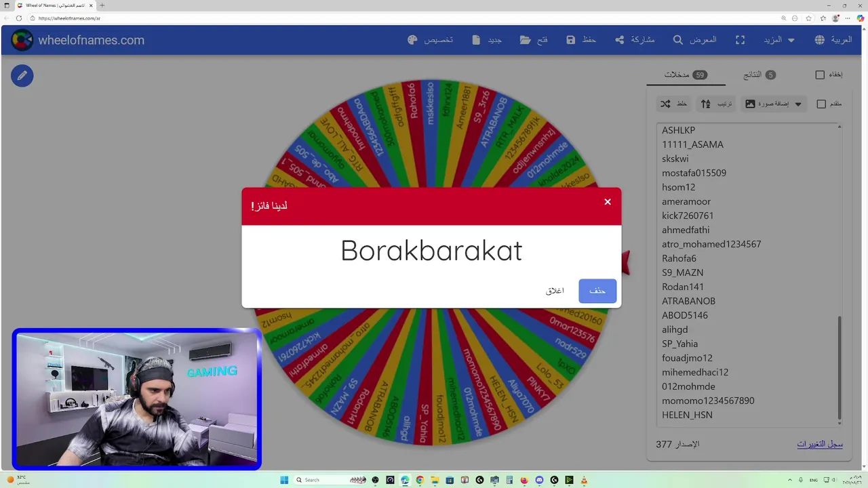This screenshot has height=488, width=868.
Task: Click the blue حذف remove button
Action: [x=597, y=291]
